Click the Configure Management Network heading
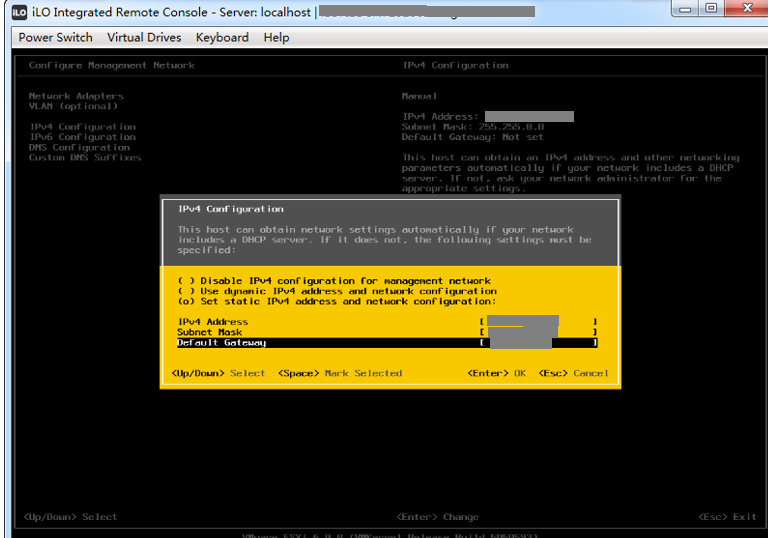Viewport: 768px width, 538px height. (112, 65)
